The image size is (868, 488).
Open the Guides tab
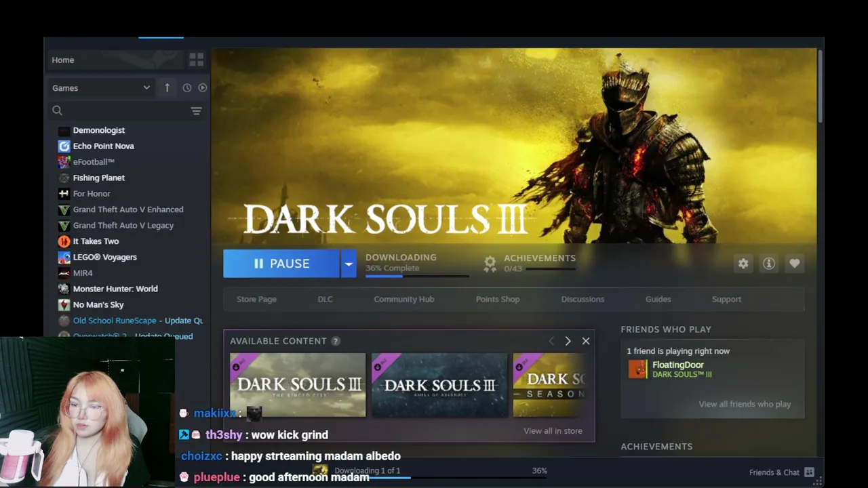click(658, 299)
